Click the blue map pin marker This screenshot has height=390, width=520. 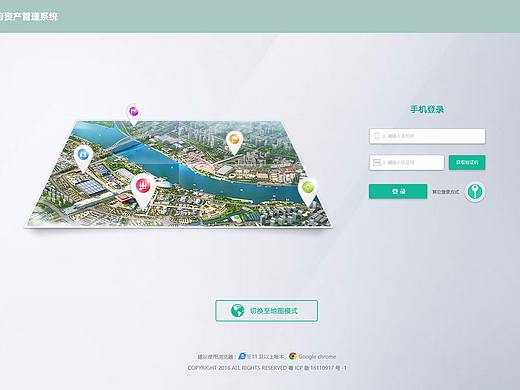(83, 157)
